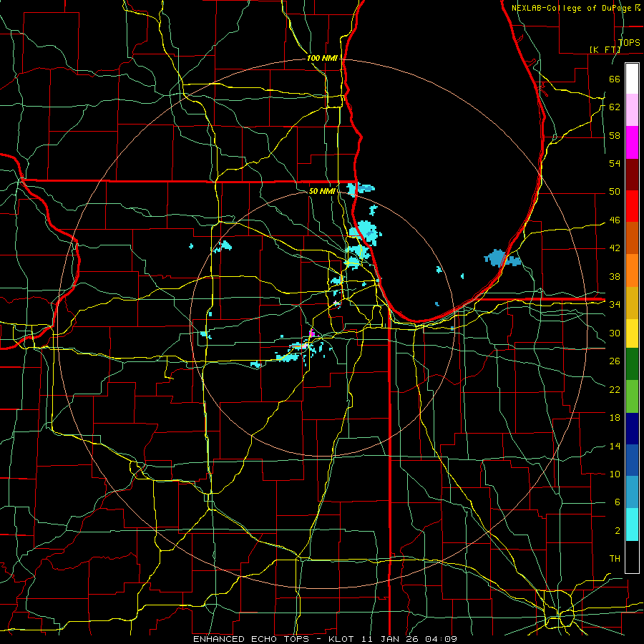Screen dimensions: 644x644
Task: Click the white swatch in the tops legend
Action: (x=632, y=79)
